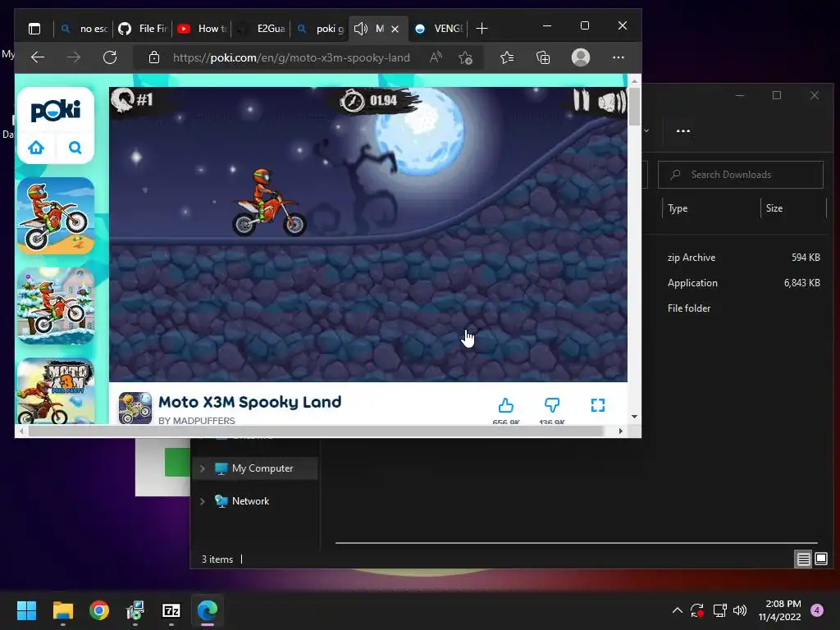Add this page to favorites
This screenshot has height=630, width=840.
466,57
